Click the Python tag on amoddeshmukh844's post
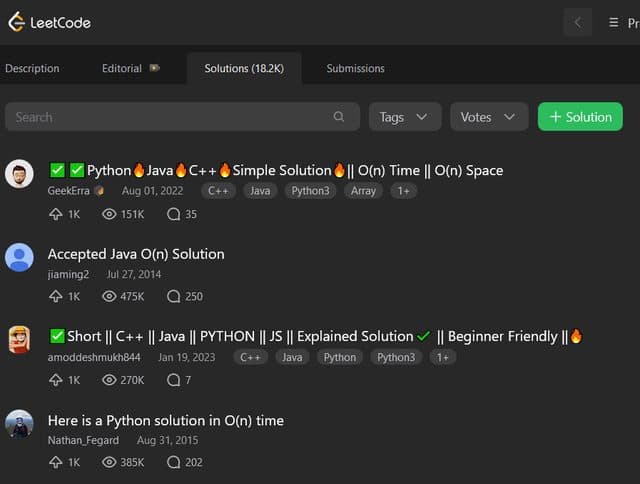The image size is (640, 484). click(x=340, y=357)
